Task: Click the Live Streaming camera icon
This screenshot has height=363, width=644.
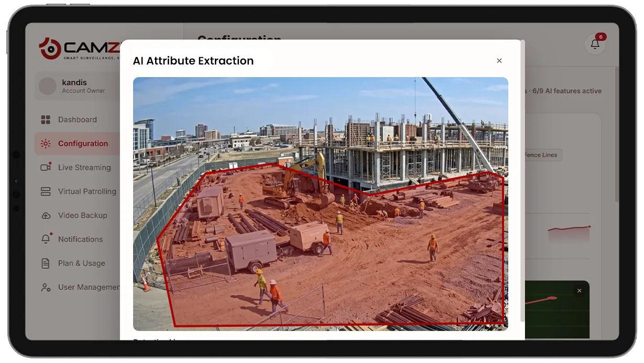Action: pos(46,167)
